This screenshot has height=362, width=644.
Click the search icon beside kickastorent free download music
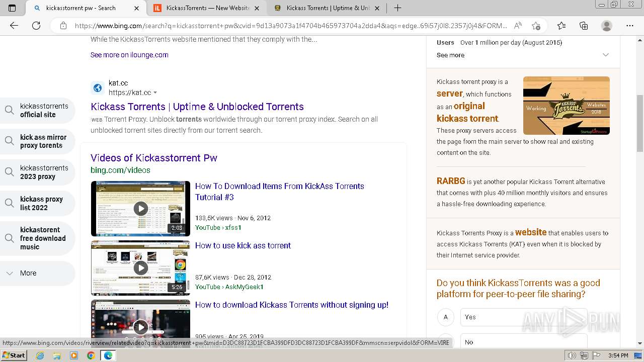tap(10, 238)
